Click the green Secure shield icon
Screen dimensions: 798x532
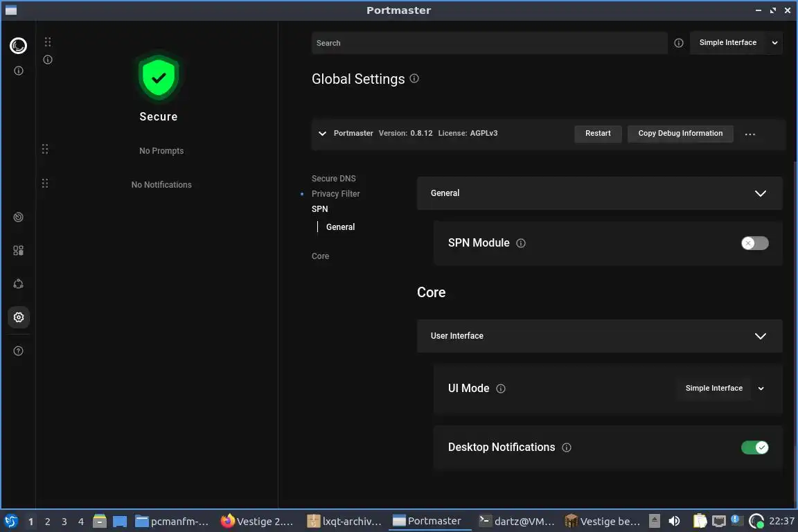(x=159, y=78)
